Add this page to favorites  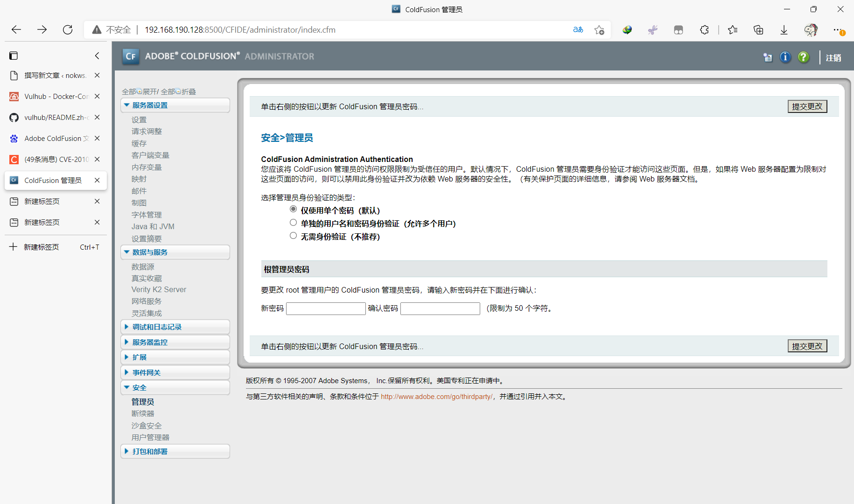tap(599, 30)
